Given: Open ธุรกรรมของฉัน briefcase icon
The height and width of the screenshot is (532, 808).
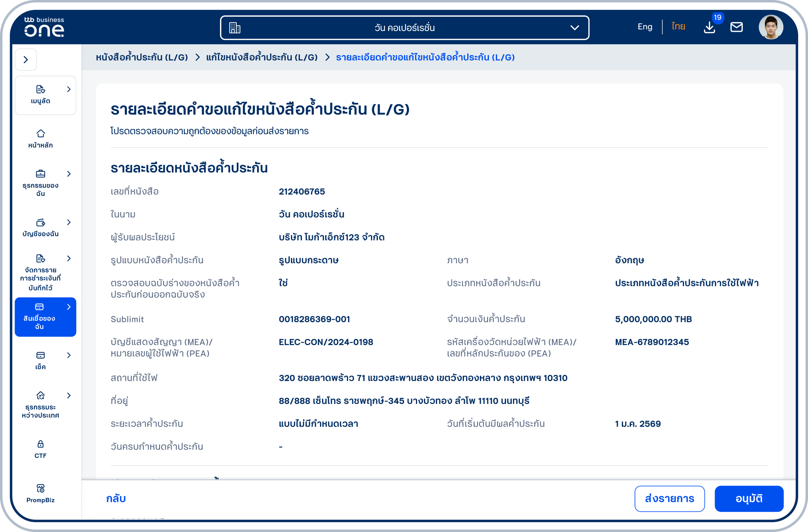Looking at the screenshot, I should tap(40, 174).
